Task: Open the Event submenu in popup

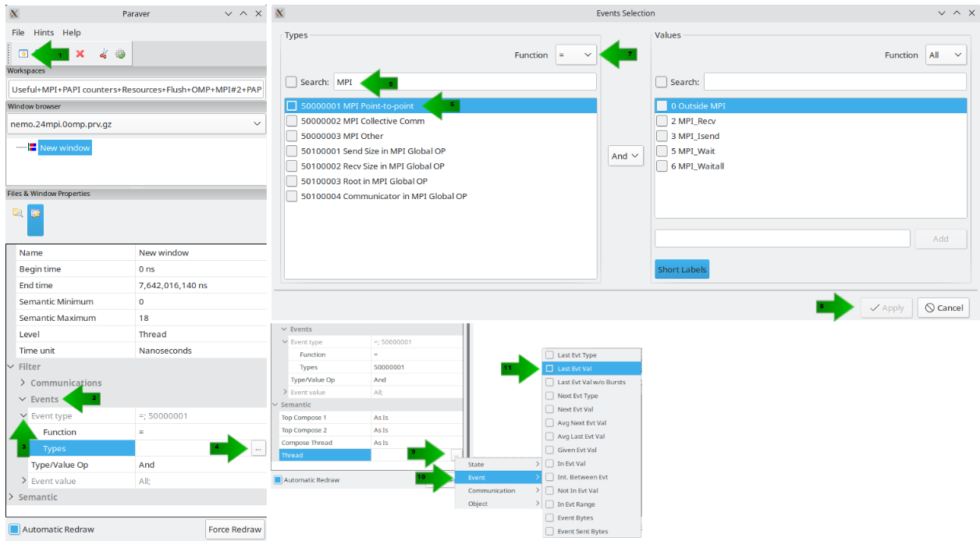Action: tap(499, 477)
